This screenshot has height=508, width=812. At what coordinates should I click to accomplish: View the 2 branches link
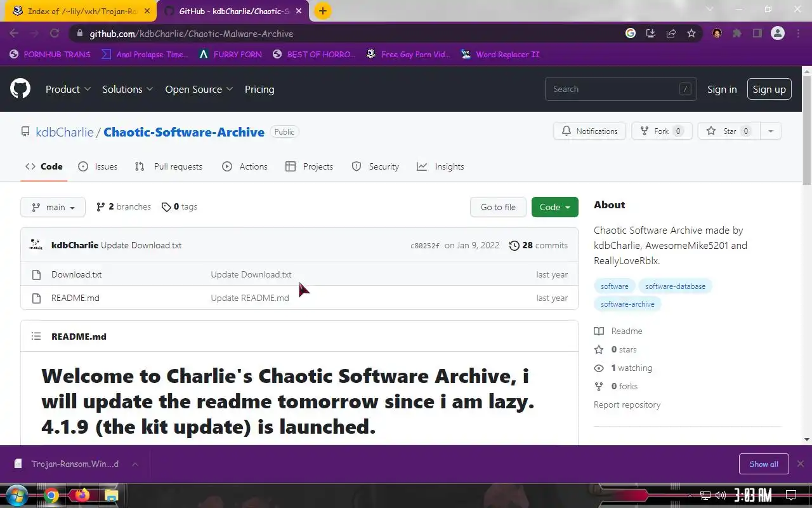(124, 207)
